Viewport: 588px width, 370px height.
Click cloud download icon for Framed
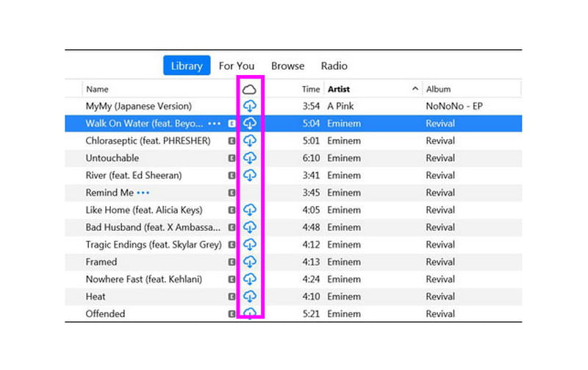(249, 262)
